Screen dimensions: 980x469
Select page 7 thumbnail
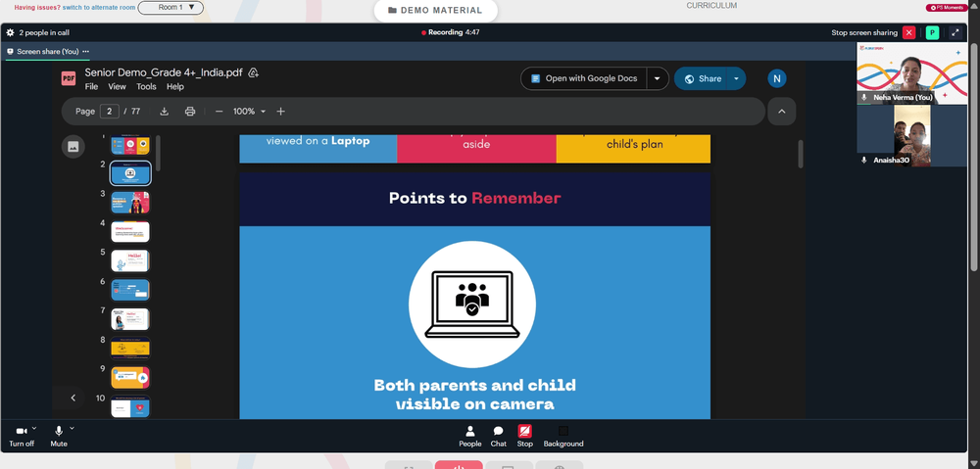click(130, 319)
